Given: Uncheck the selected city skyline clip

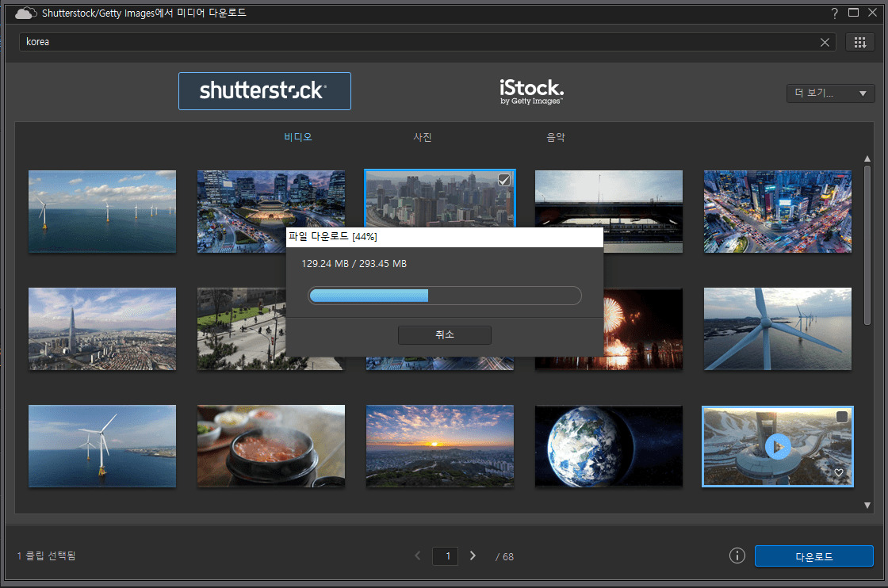Looking at the screenshot, I should pos(503,180).
